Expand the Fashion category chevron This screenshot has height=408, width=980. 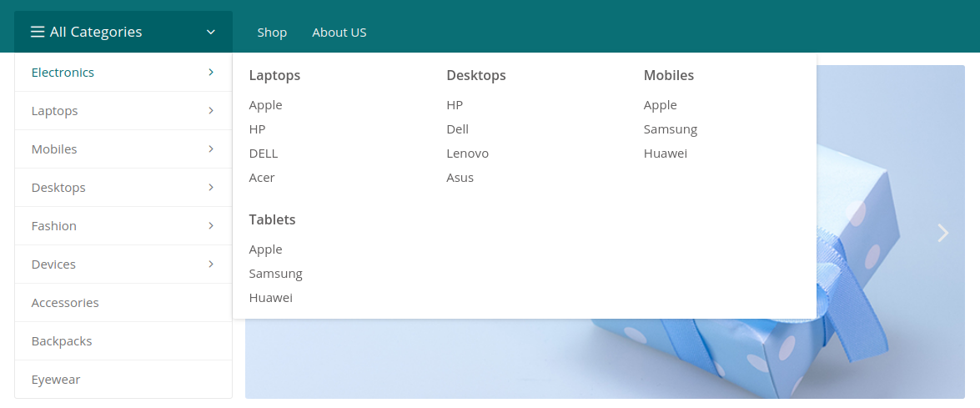tap(211, 225)
